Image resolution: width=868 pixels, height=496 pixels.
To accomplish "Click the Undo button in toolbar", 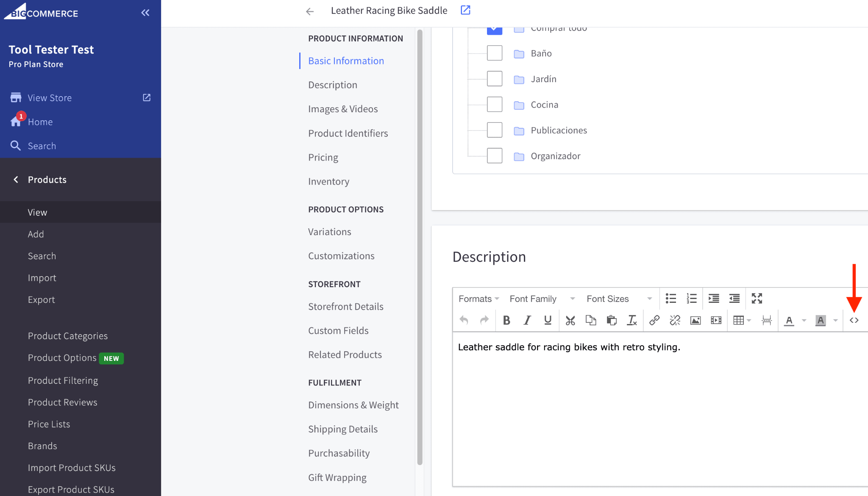I will coord(465,320).
